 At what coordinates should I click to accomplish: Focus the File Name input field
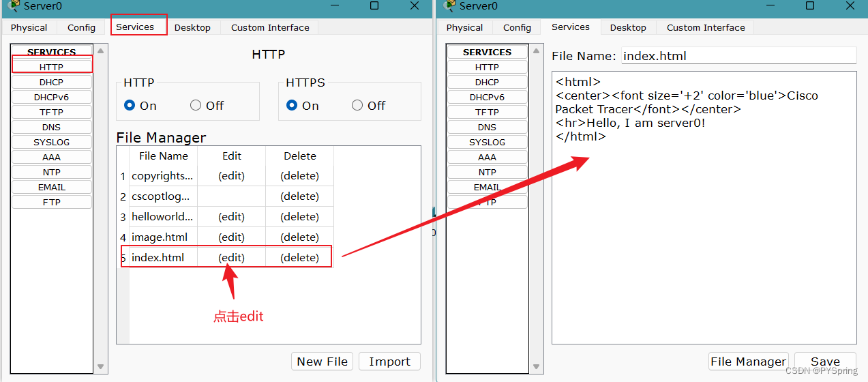[738, 56]
